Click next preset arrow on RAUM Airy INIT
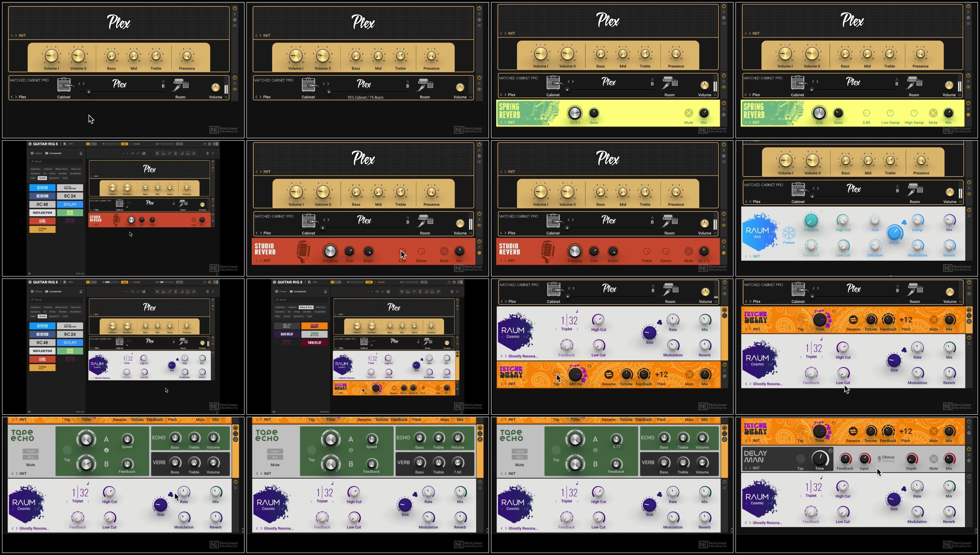Screen dimensions: 980x555 [750, 256]
